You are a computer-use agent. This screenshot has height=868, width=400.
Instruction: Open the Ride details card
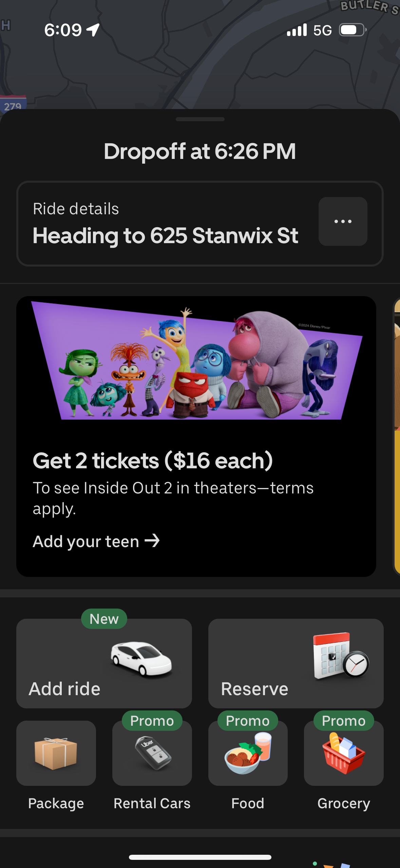200,223
